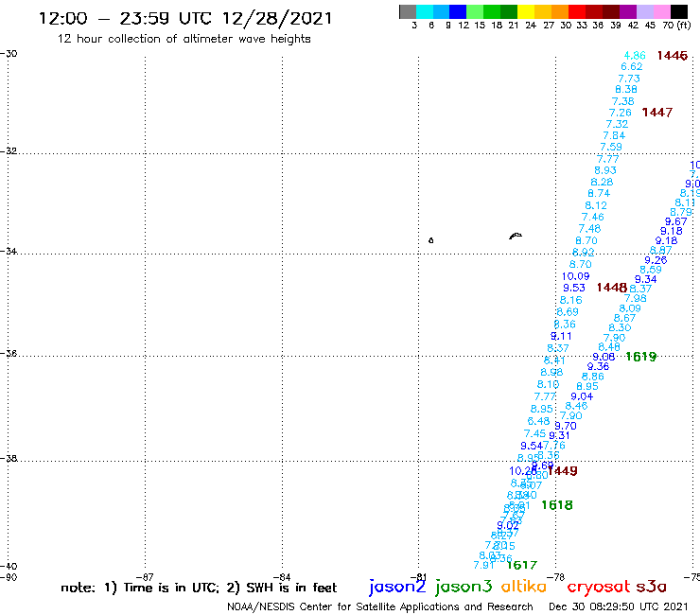Viewport: 700px width, 615px height.
Task: Click the gray 3 ft legend swatch
Action: (x=408, y=11)
